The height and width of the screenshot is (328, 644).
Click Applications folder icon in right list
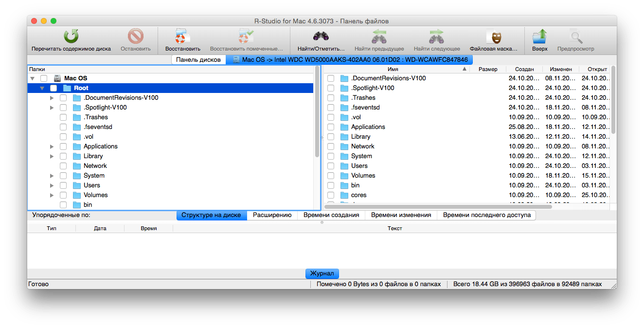(x=345, y=127)
